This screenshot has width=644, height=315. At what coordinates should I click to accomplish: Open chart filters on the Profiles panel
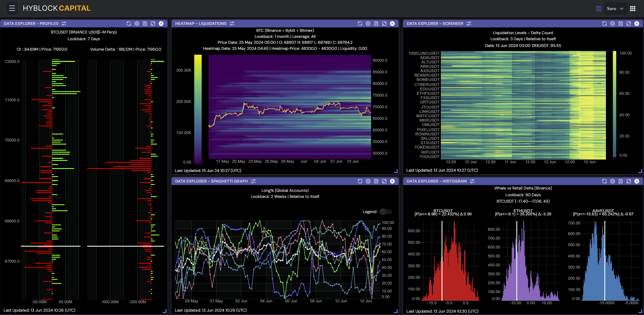64,24
